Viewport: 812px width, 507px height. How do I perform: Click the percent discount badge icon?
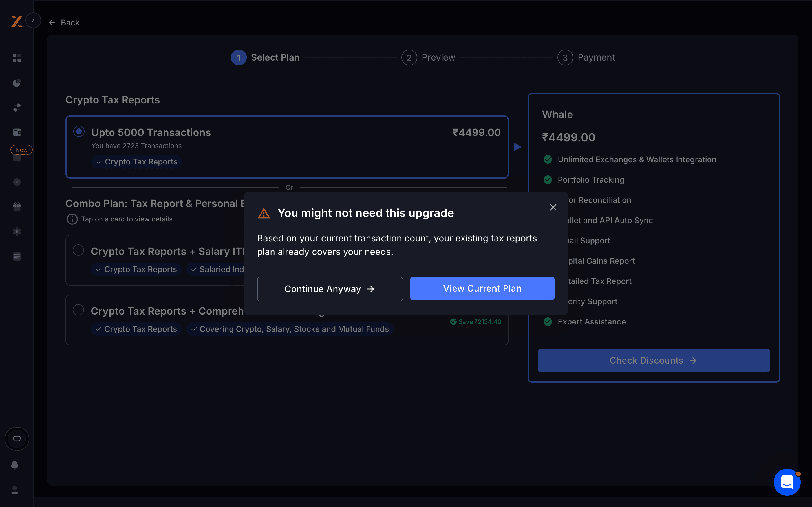(17, 182)
